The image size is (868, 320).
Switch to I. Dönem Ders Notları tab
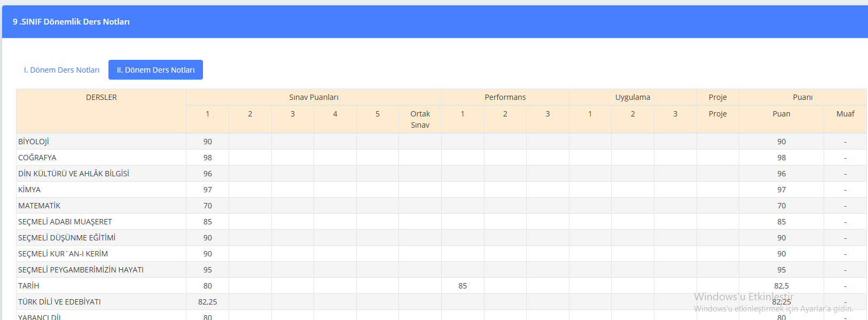[61, 70]
